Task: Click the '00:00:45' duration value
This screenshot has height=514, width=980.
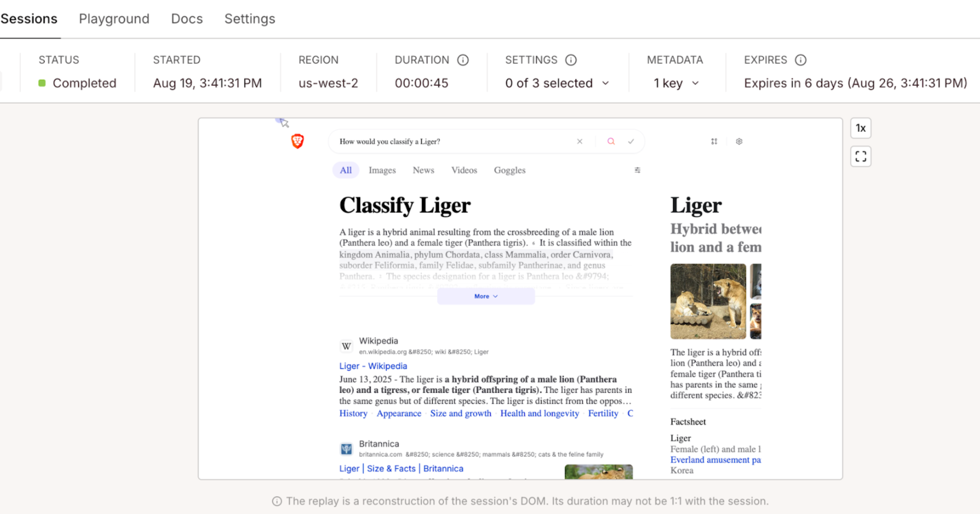Action: click(x=422, y=83)
